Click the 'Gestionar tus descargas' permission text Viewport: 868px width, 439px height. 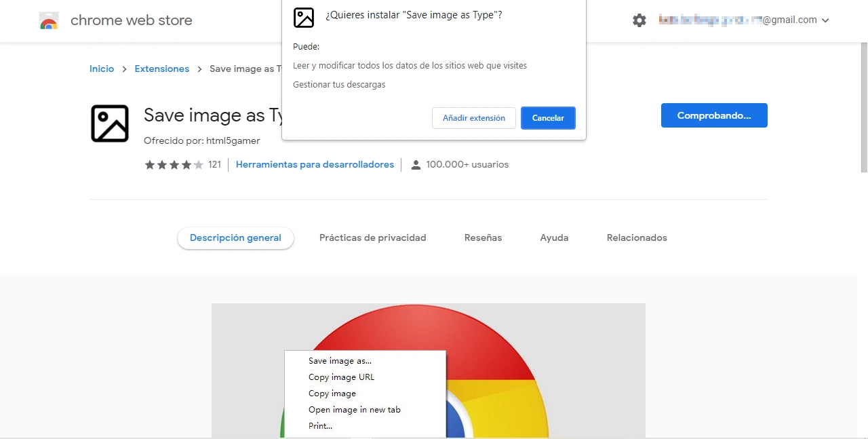[x=339, y=85]
